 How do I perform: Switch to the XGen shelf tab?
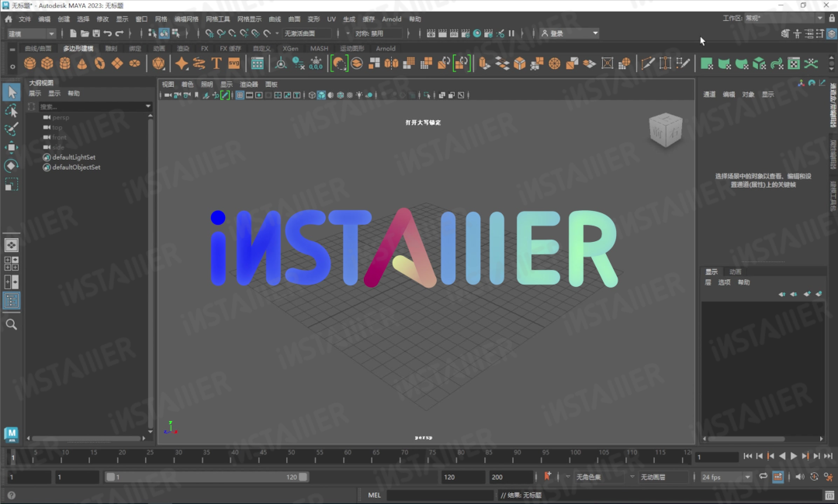point(290,49)
